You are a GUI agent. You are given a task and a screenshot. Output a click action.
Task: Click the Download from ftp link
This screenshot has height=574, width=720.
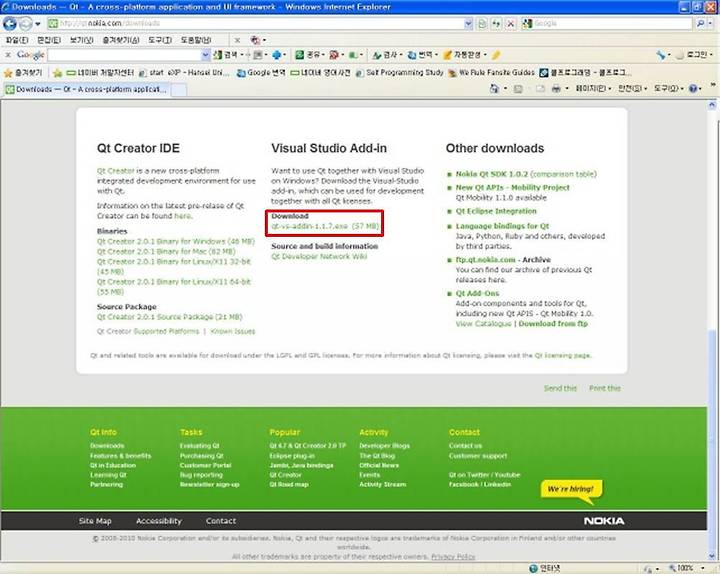(553, 324)
